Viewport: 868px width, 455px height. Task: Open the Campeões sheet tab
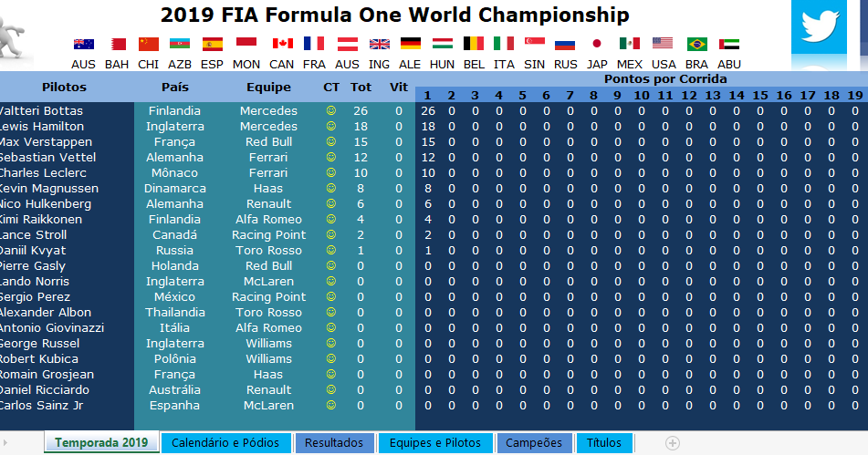coord(534,443)
